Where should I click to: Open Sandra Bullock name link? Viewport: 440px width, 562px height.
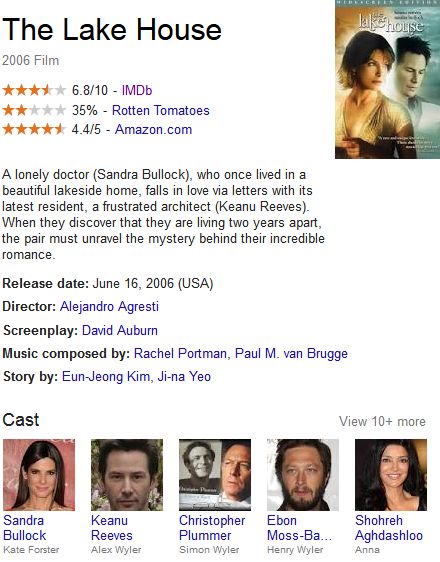pos(24,528)
